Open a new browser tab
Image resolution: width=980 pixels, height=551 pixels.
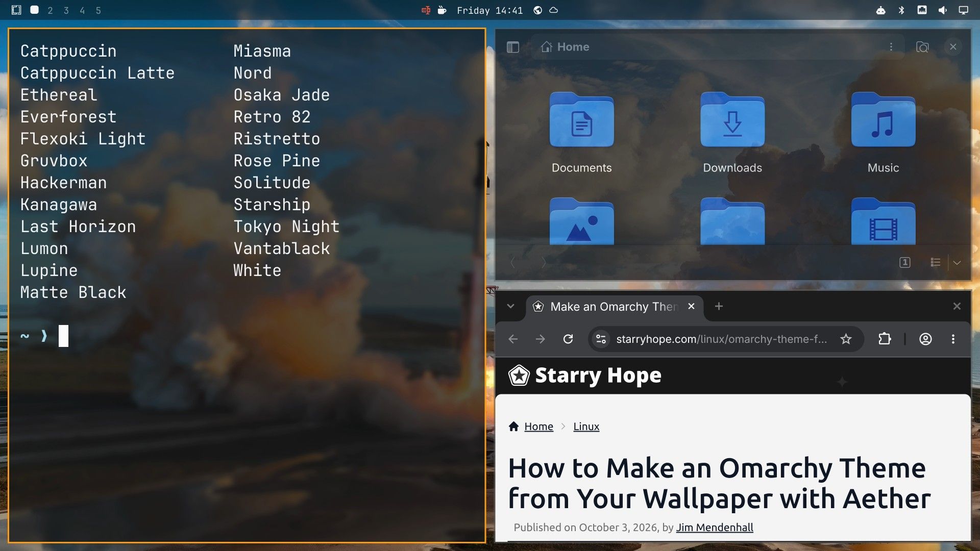(719, 306)
